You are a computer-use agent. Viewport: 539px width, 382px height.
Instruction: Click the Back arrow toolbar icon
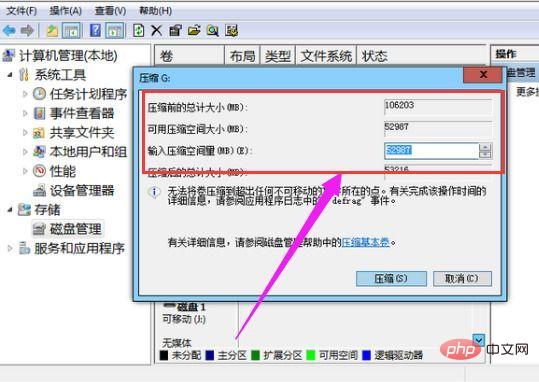click(9, 31)
